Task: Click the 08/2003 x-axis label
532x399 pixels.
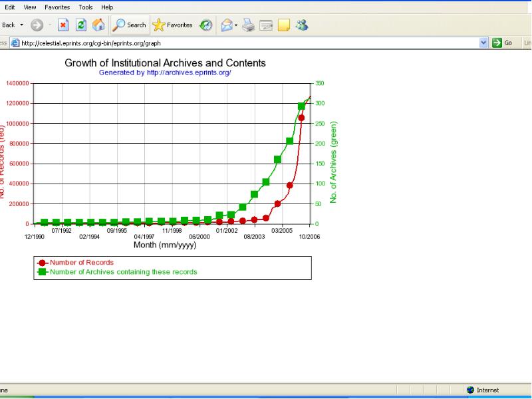Action: [x=254, y=237]
